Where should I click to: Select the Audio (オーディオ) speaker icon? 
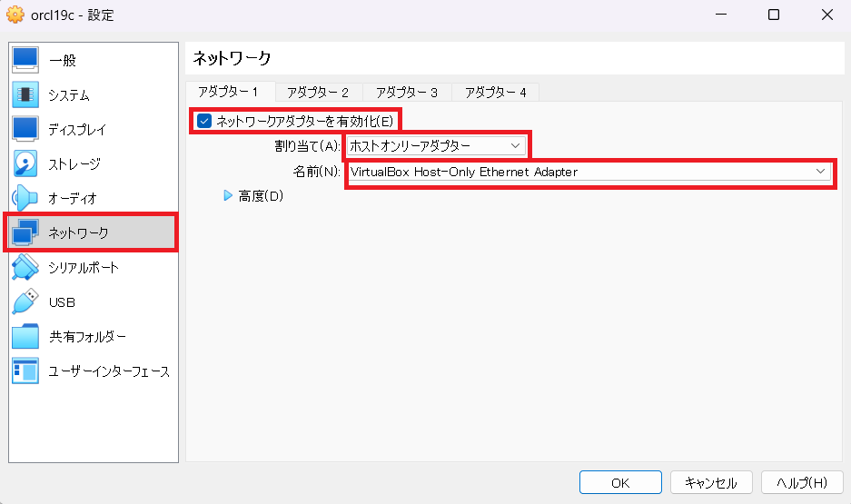click(25, 198)
